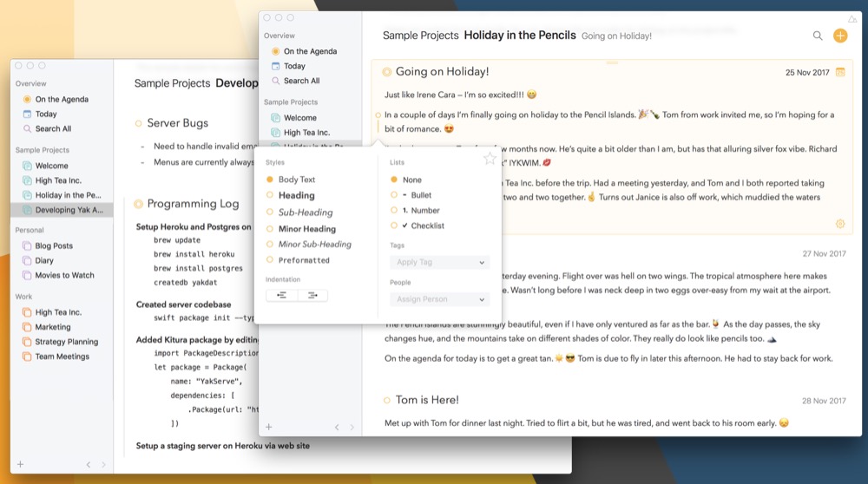Open the Apply Tag dropdown
This screenshot has width=868, height=484.
tap(440, 262)
